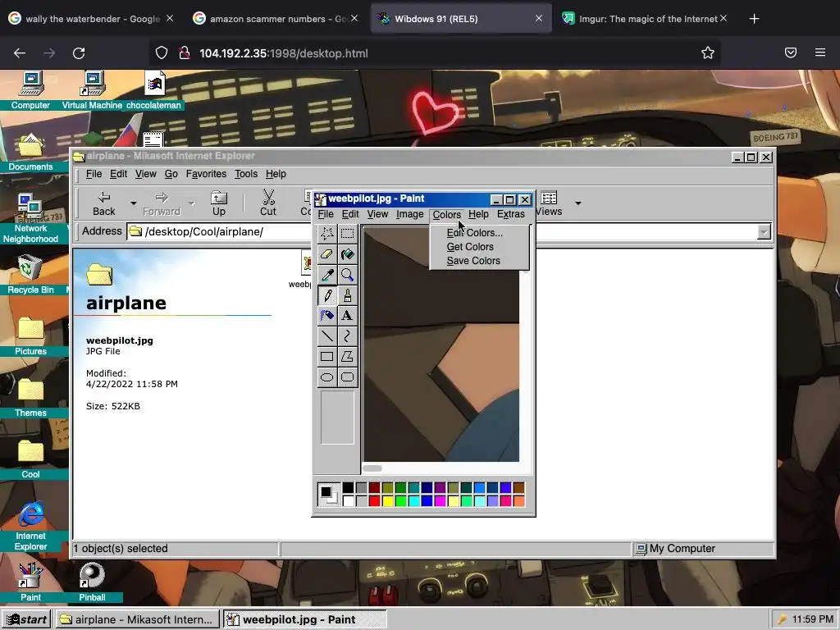Open the Tools menu in Explorer window
This screenshot has width=840, height=630.
(246, 174)
